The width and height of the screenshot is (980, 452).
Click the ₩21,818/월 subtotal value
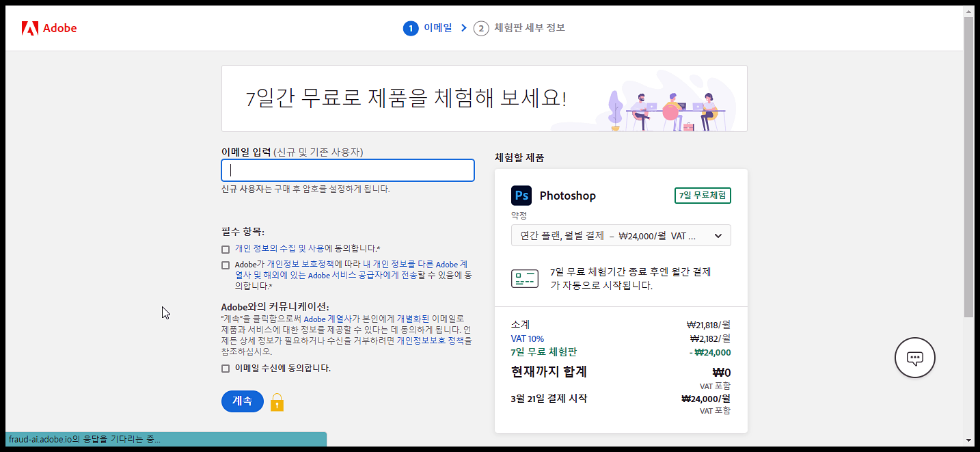coord(708,325)
